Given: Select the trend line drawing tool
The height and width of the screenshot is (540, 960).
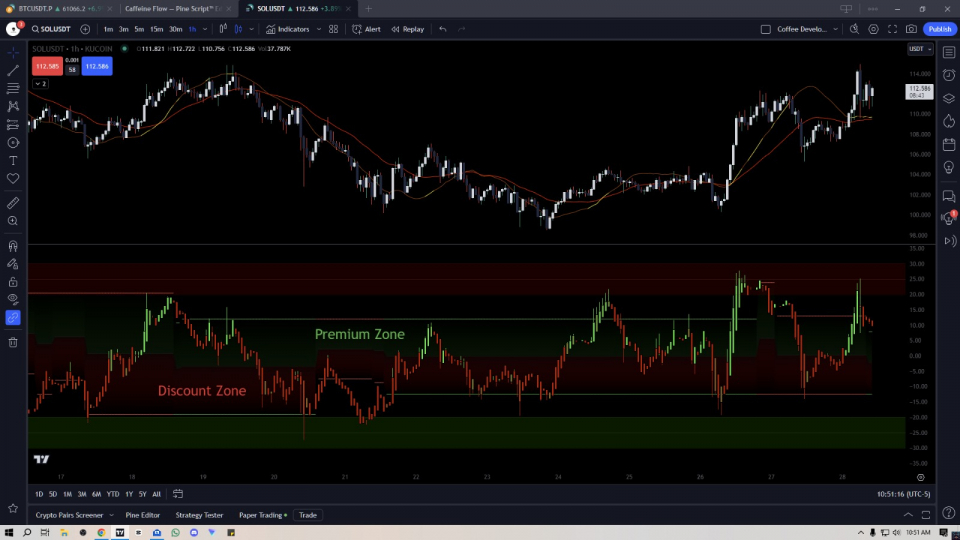Looking at the screenshot, I should (13, 70).
